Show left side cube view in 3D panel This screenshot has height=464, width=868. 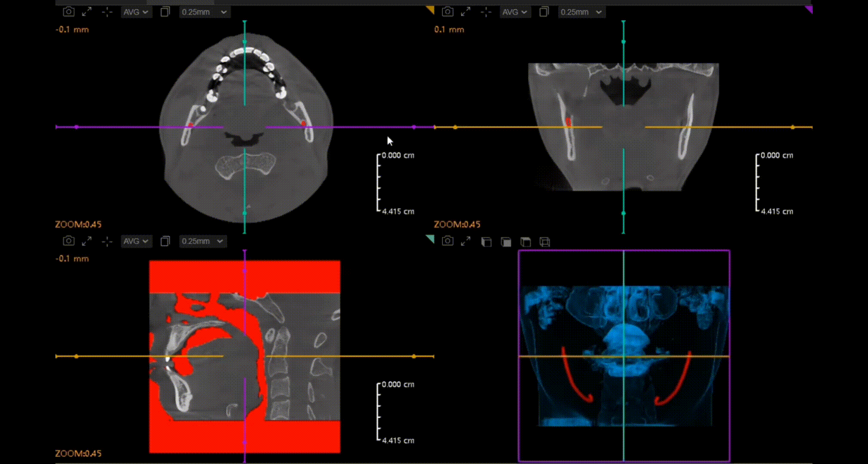point(486,242)
